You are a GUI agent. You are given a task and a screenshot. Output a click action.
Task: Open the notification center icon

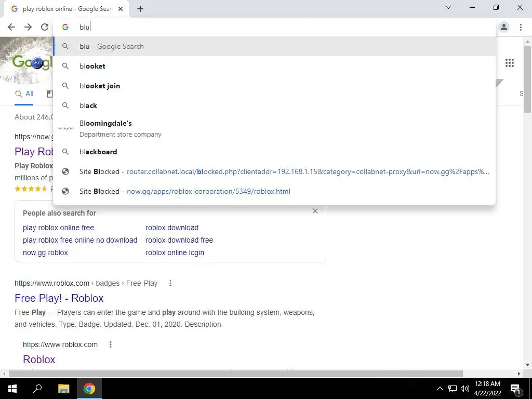click(x=516, y=389)
